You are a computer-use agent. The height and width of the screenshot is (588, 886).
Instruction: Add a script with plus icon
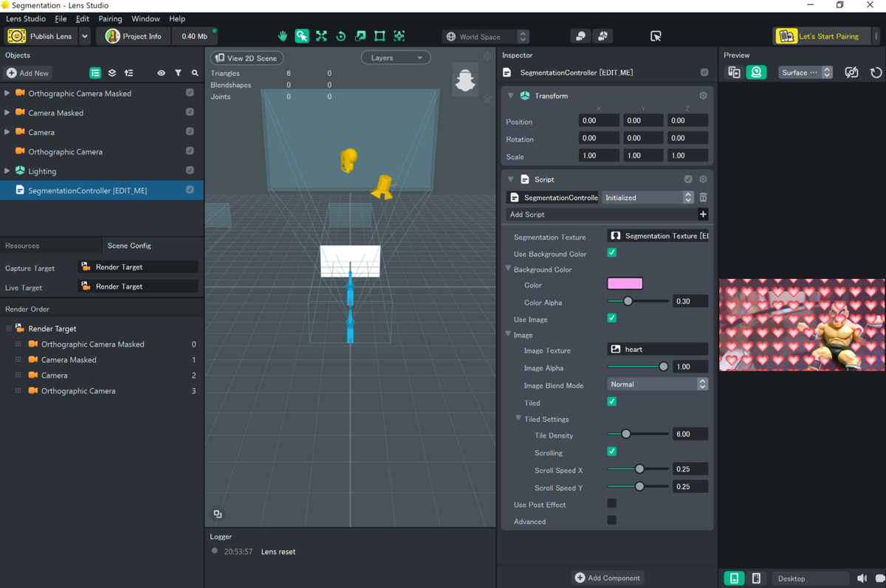coord(703,215)
